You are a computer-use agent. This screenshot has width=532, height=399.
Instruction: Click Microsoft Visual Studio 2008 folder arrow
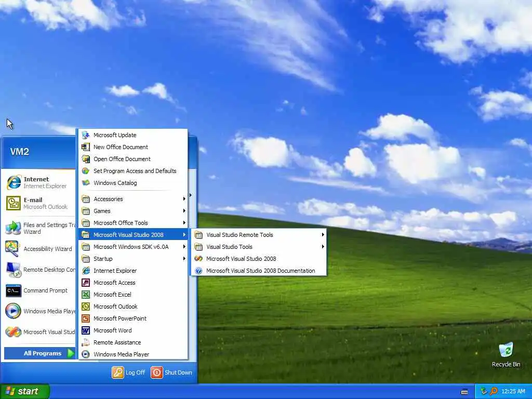coord(184,235)
